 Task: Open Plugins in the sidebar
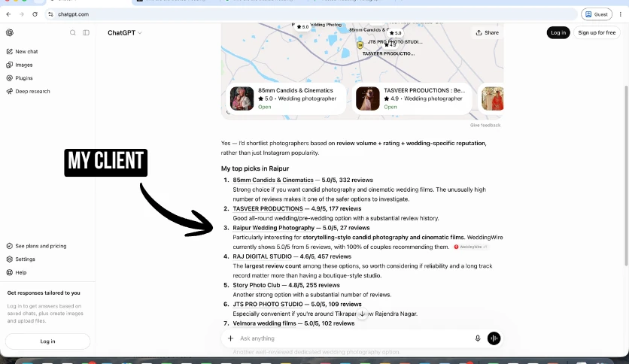coord(20,77)
